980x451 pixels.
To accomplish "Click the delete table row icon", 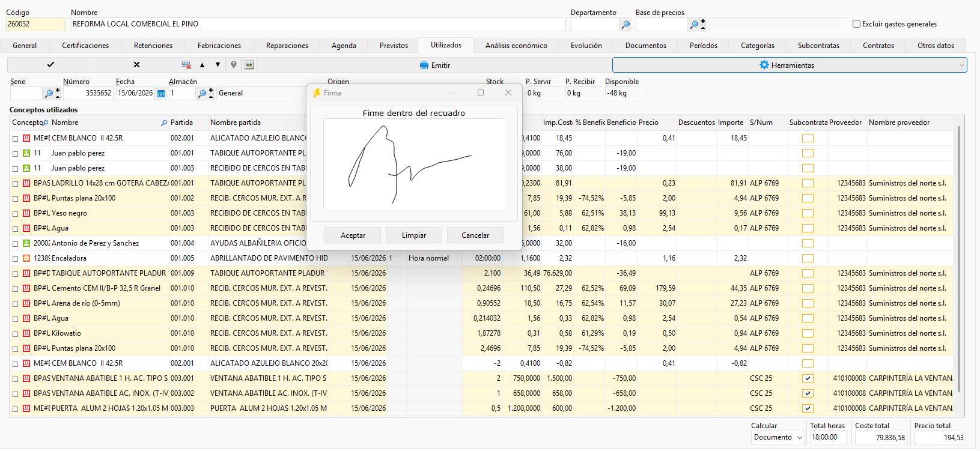I will pos(186,65).
